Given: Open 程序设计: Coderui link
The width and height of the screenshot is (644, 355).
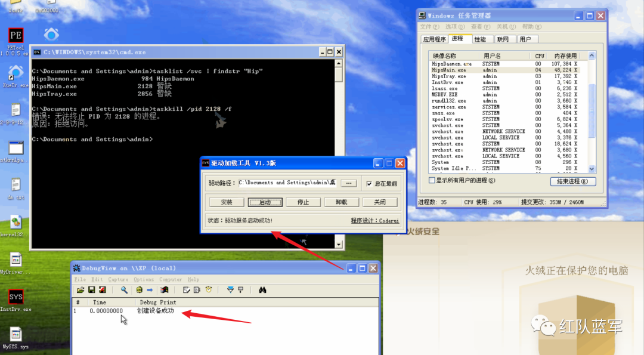Looking at the screenshot, I should pyautogui.click(x=375, y=221).
